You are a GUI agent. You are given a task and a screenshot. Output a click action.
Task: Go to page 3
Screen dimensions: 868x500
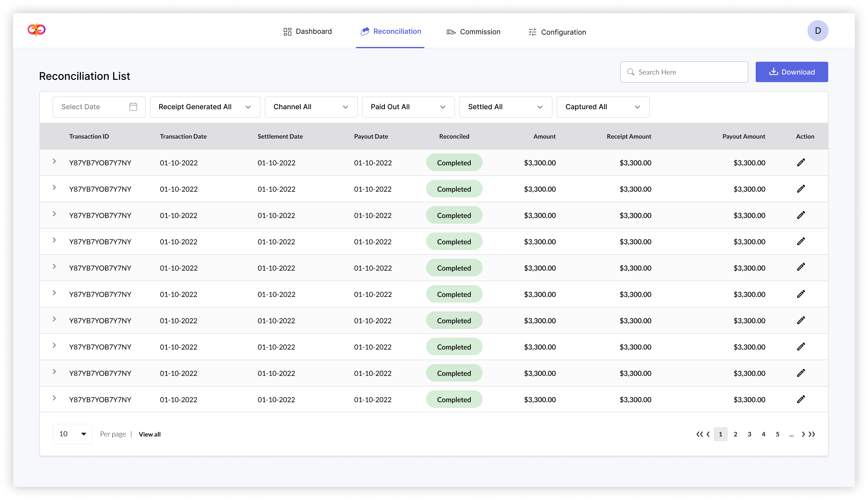pos(750,434)
